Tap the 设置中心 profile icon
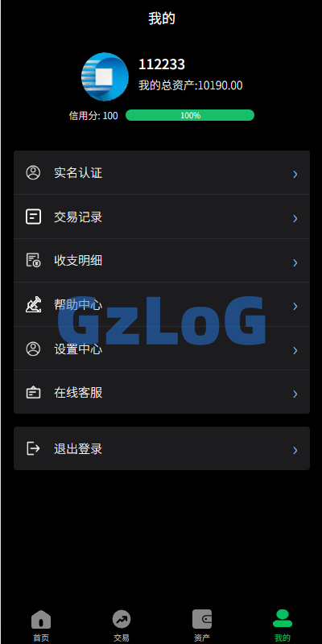This screenshot has width=322, height=644. coord(33,349)
